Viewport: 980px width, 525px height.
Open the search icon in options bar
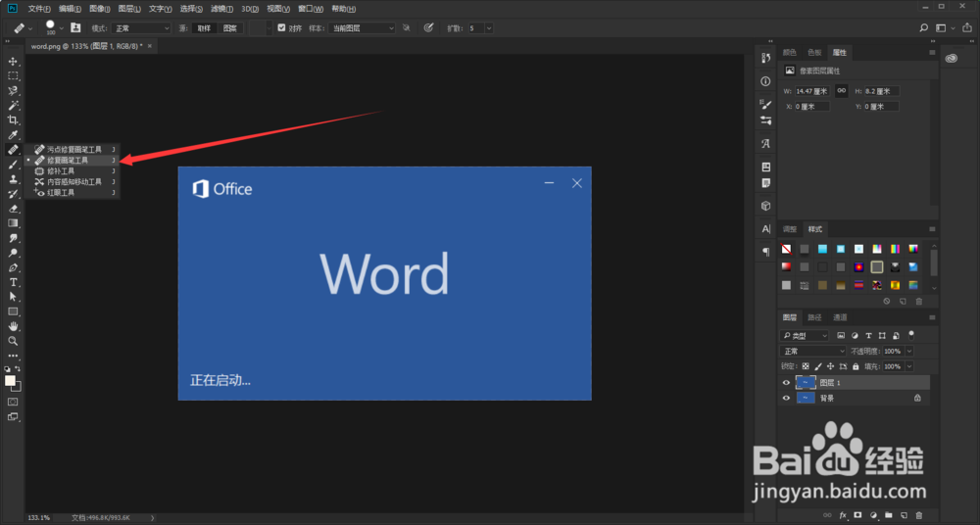pyautogui.click(x=924, y=28)
